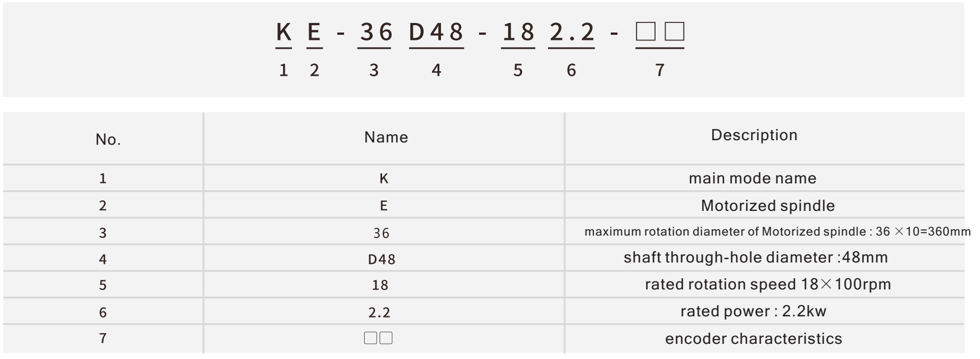Click the "encoder characteristics" description
980x359 pixels.
pos(754,339)
